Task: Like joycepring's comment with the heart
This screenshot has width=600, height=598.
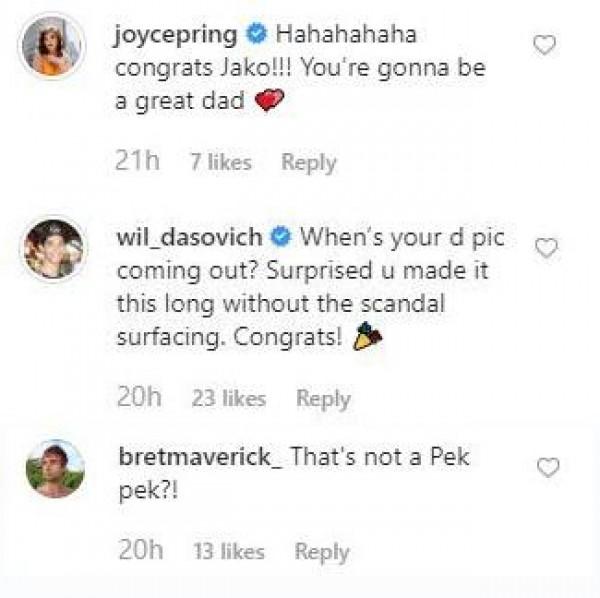Action: click(545, 44)
